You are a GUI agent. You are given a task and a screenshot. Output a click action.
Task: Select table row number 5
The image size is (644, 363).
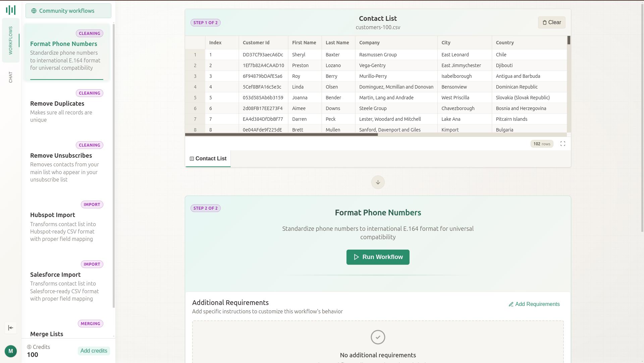pyautogui.click(x=195, y=98)
